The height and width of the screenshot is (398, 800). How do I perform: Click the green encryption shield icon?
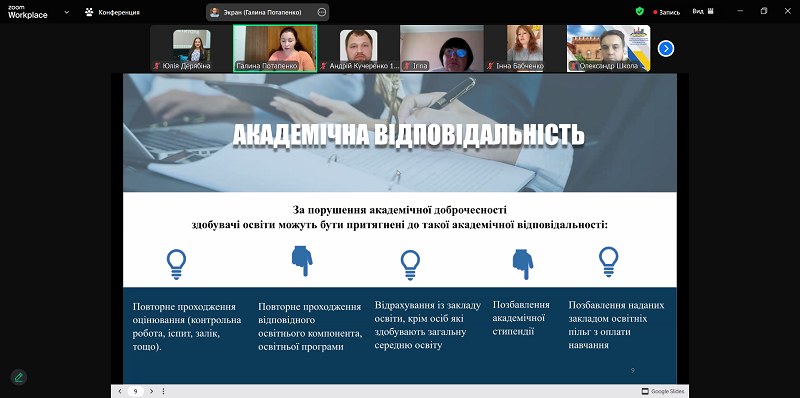click(639, 11)
